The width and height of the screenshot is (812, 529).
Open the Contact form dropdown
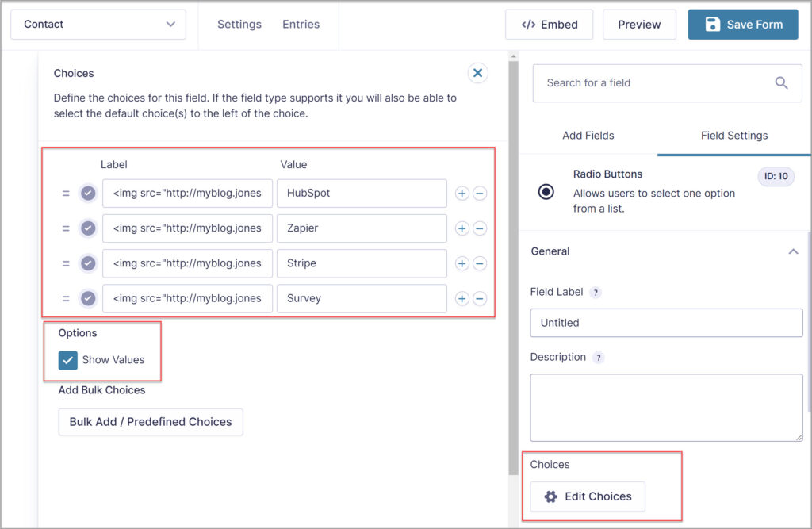(x=98, y=24)
